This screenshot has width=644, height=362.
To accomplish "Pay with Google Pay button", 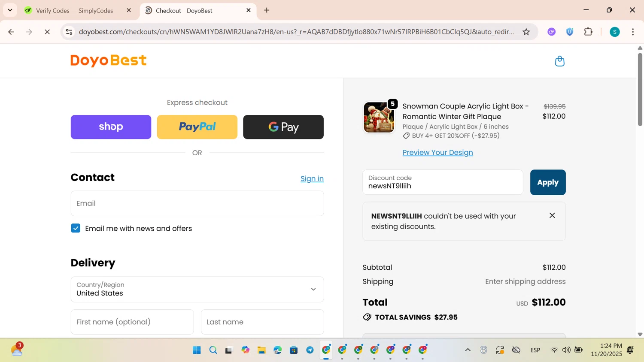I will (x=283, y=127).
